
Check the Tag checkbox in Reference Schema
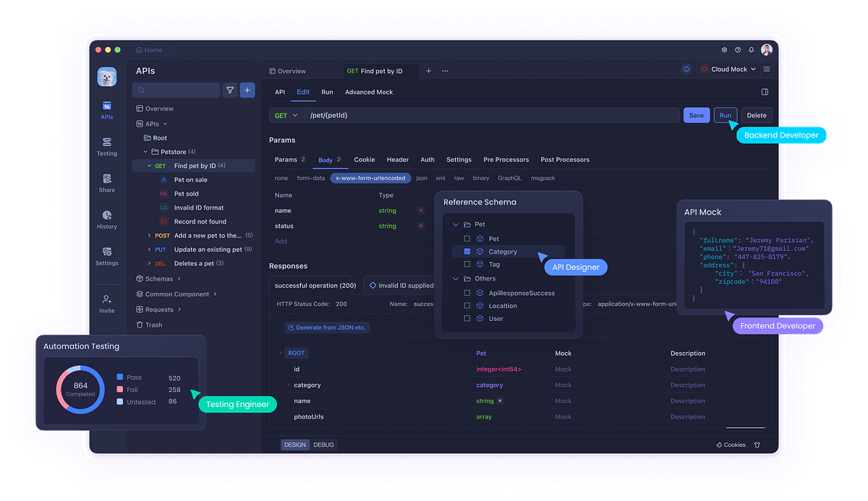click(467, 265)
